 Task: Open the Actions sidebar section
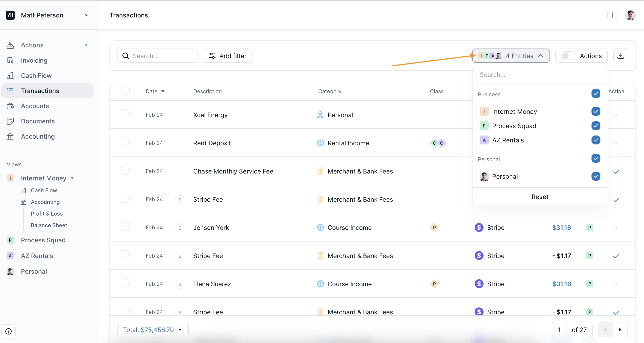(32, 45)
